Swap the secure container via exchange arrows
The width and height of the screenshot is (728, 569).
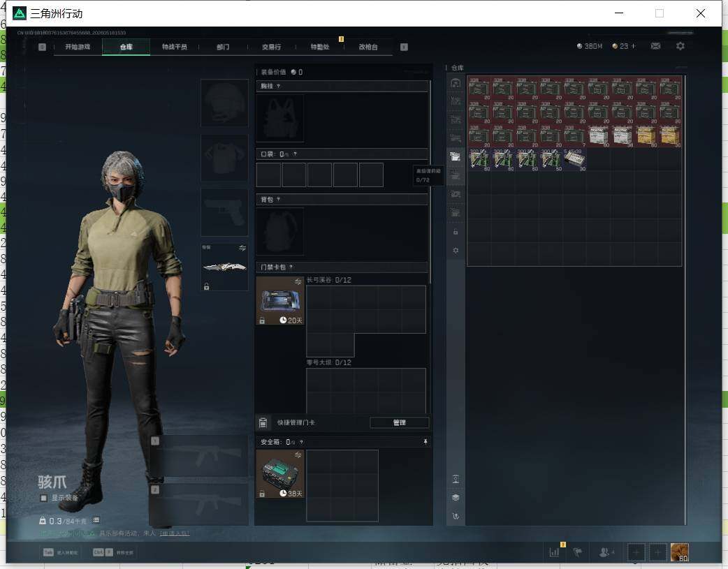(298, 455)
